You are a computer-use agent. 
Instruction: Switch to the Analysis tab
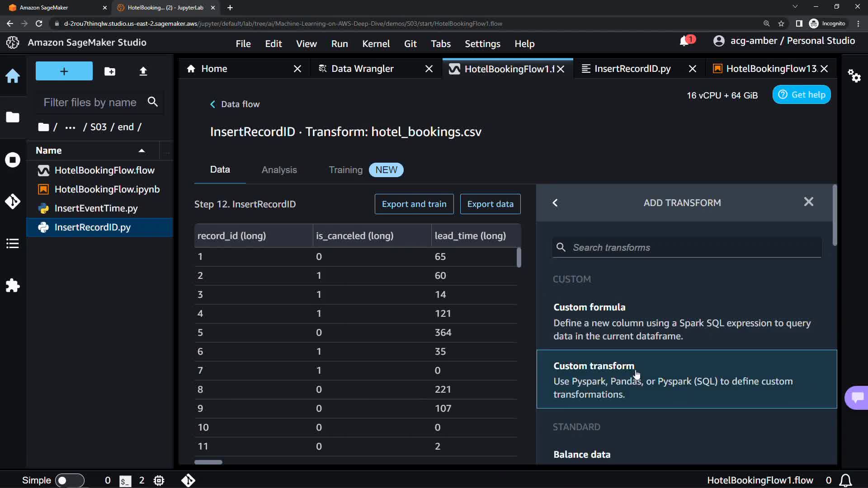(x=279, y=170)
